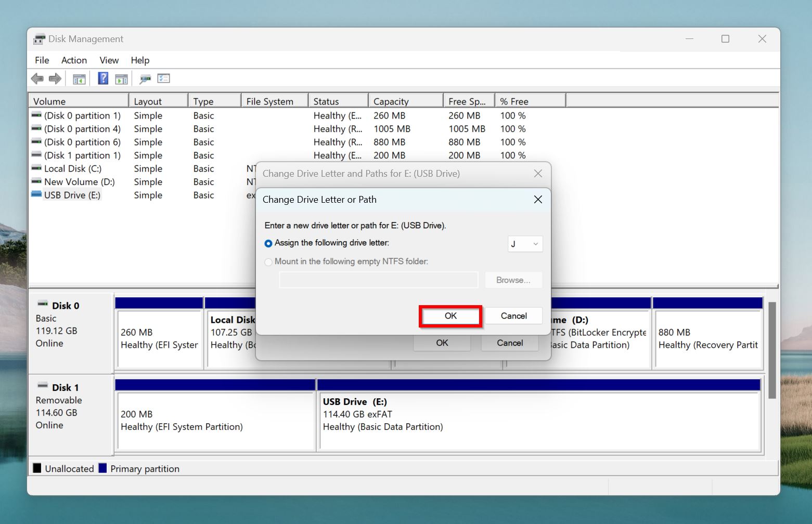
Task: Confirm with the highlighted OK button
Action: [450, 316]
